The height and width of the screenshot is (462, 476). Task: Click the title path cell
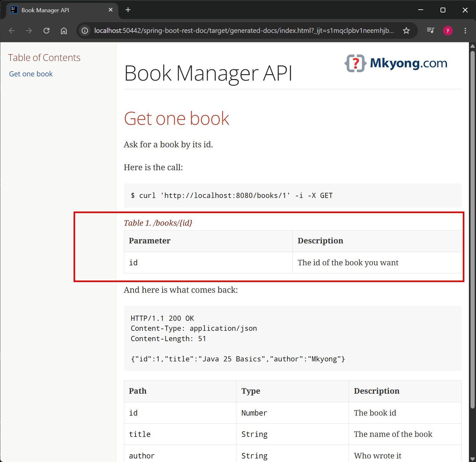point(180,434)
